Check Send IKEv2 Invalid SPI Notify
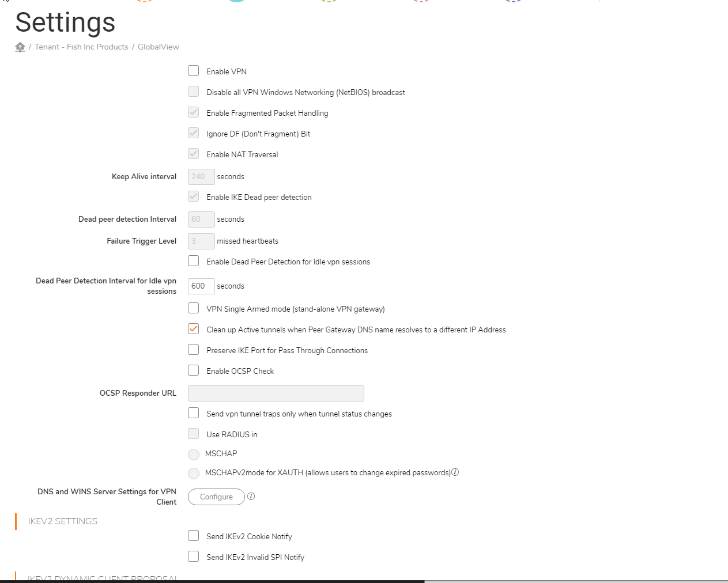Image resolution: width=728 pixels, height=583 pixels. pos(194,556)
